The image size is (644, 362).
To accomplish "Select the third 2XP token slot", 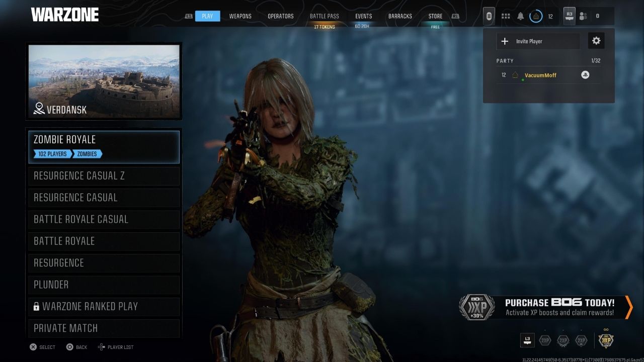I will tap(581, 340).
